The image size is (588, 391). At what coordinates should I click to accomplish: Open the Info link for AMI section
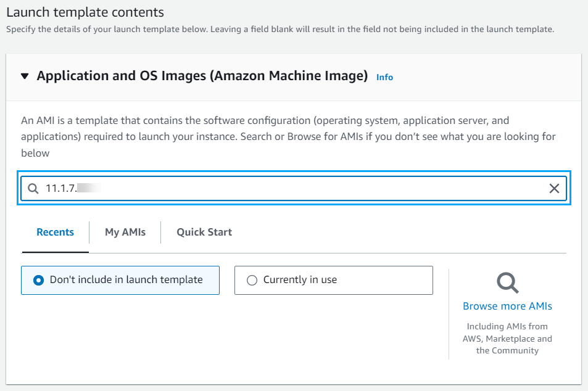(x=384, y=77)
